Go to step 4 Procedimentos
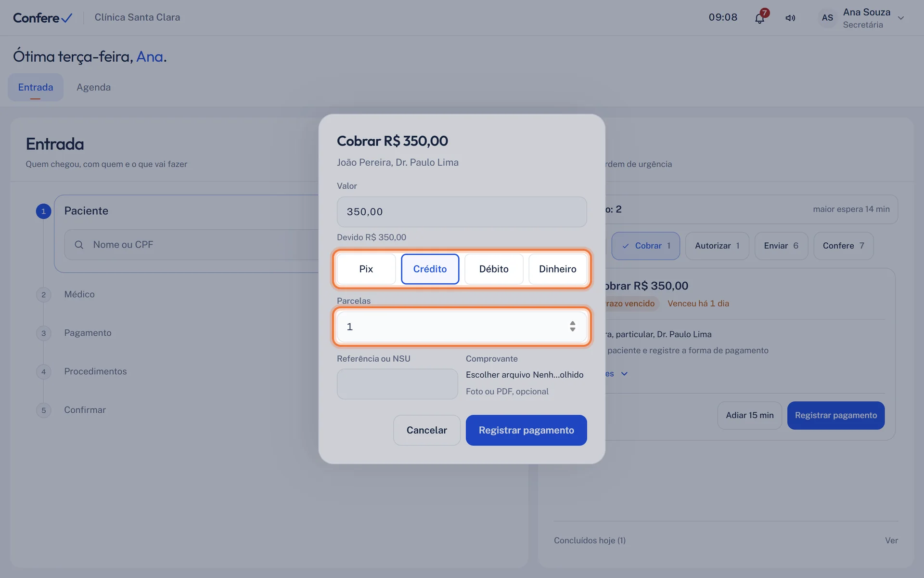Screen dimensions: 924x578 point(95,371)
